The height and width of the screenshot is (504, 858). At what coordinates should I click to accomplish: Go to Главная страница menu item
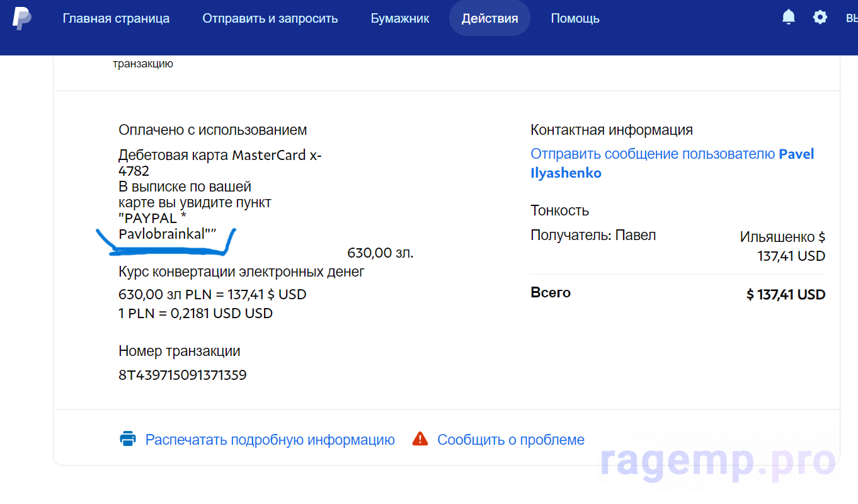(116, 18)
